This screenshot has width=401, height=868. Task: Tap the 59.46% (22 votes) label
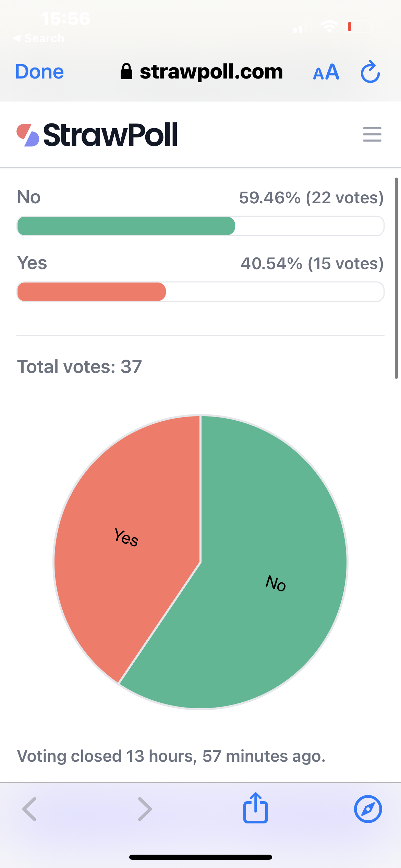coord(311,197)
